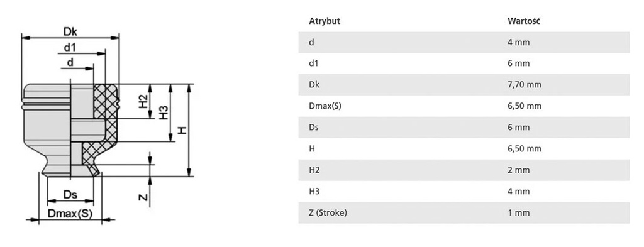Click the Ds attribute row label
Screen dimensions: 644x247
click(x=314, y=128)
